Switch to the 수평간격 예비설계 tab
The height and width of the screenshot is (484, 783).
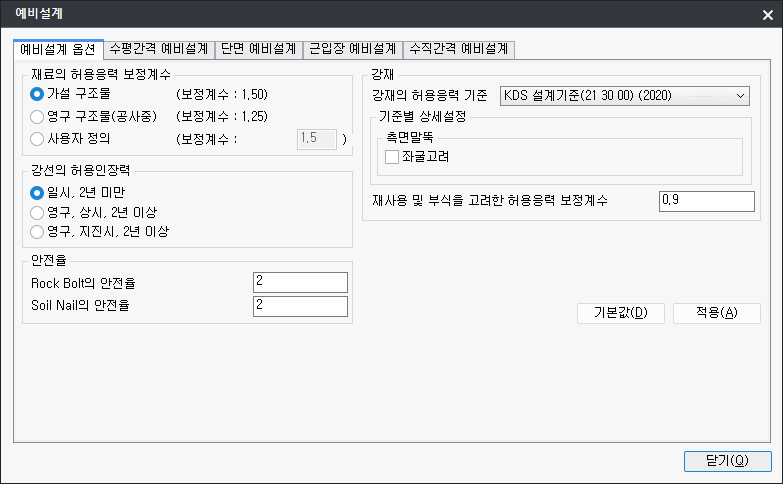(159, 48)
